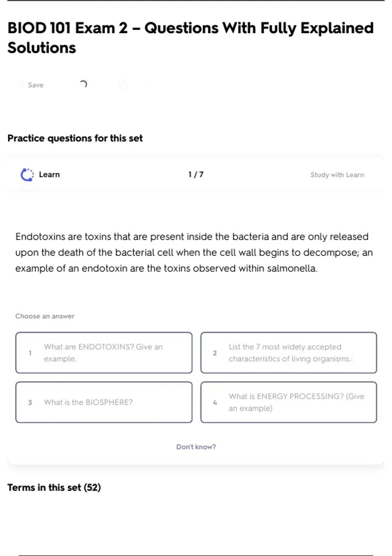Viewport: 392px width, 556px height.
Task: Open the share icon
Action: click(x=123, y=84)
